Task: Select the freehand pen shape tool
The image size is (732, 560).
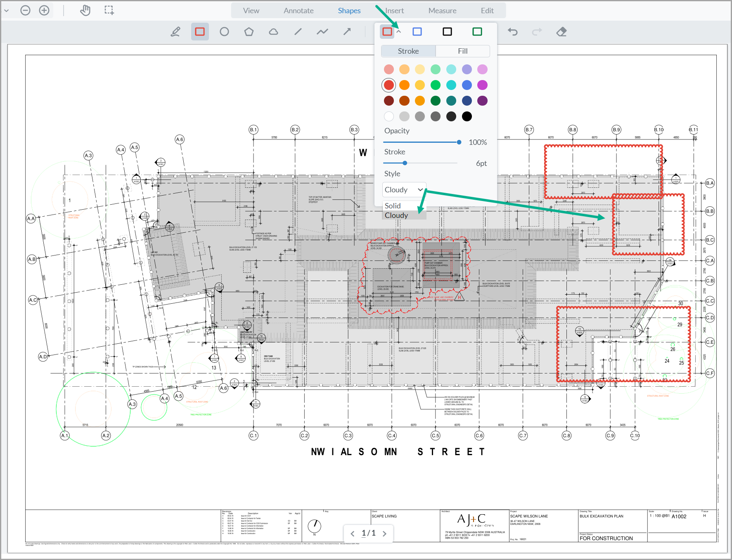Action: point(175,31)
